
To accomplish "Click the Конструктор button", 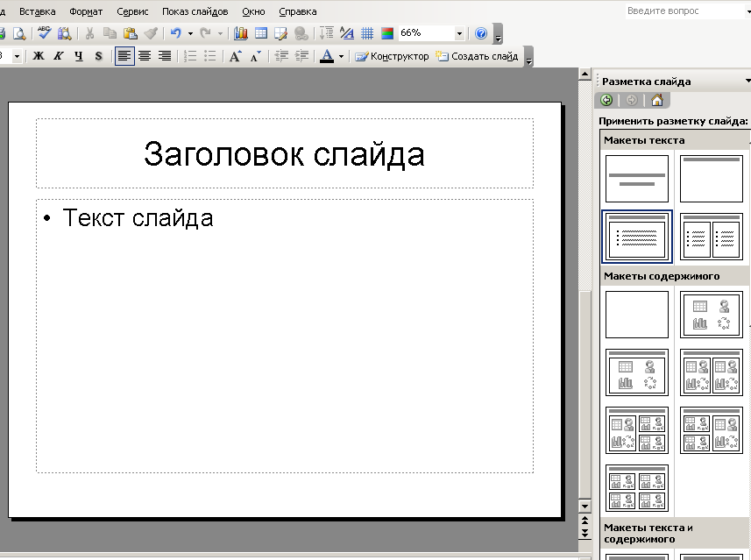I will [x=392, y=56].
